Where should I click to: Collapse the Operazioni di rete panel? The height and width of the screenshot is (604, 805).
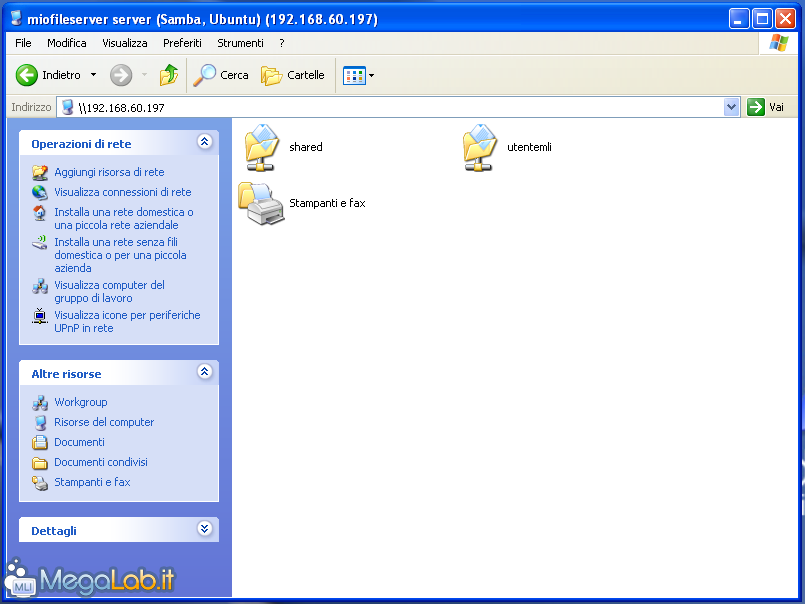[204, 142]
